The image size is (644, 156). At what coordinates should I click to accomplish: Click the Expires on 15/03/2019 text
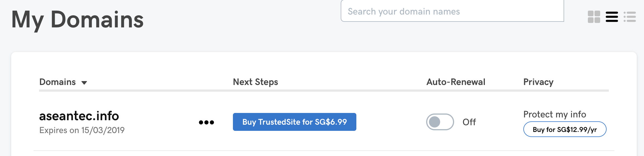(x=82, y=130)
